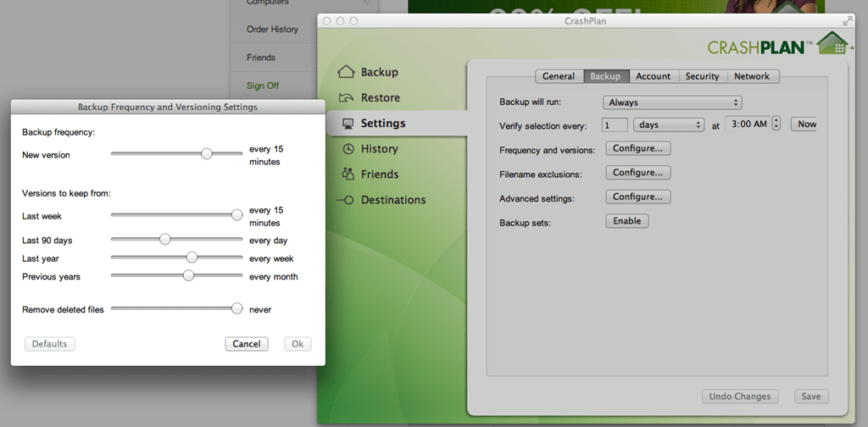Open the days unit dropdown
The image size is (868, 427).
669,125
